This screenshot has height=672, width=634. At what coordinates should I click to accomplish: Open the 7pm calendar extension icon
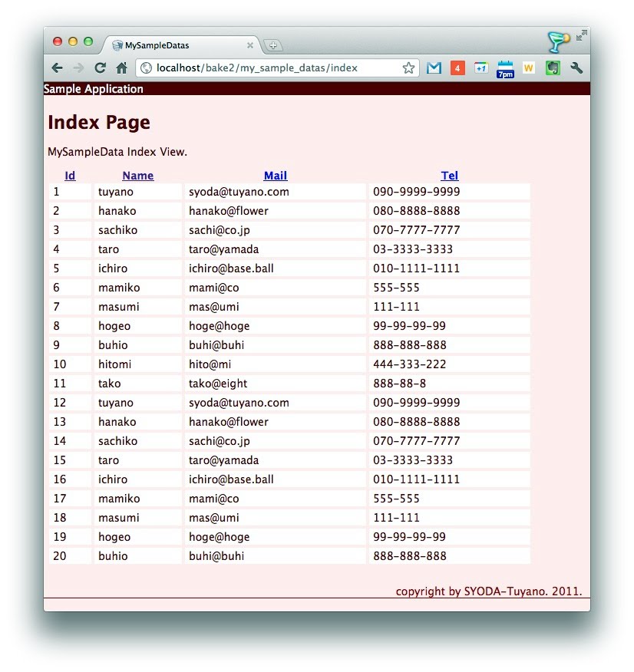505,69
